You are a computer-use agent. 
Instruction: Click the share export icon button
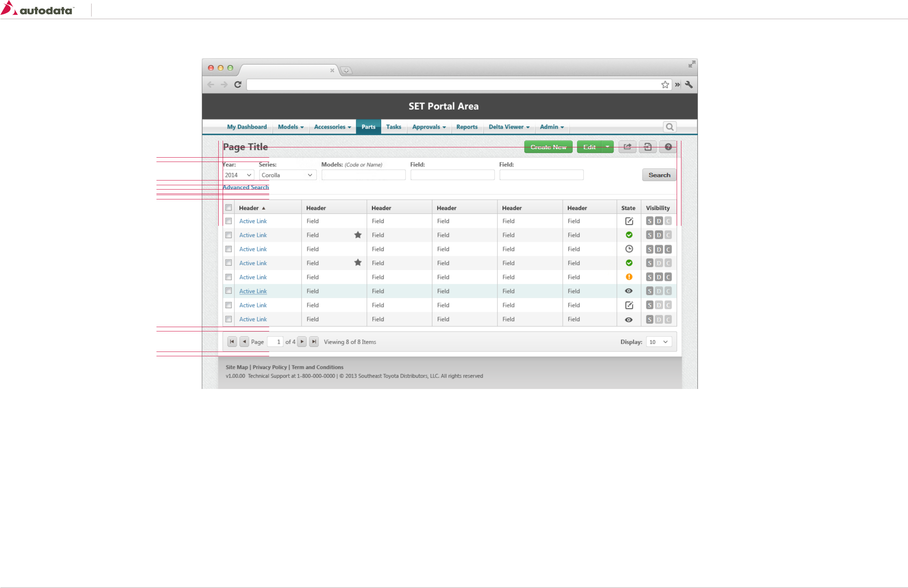627,147
